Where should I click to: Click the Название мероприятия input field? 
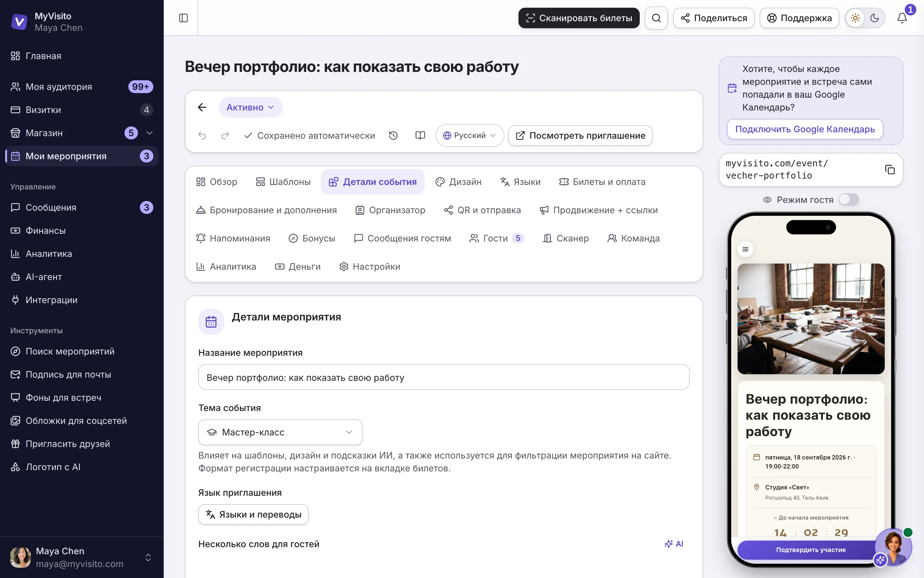[444, 377]
